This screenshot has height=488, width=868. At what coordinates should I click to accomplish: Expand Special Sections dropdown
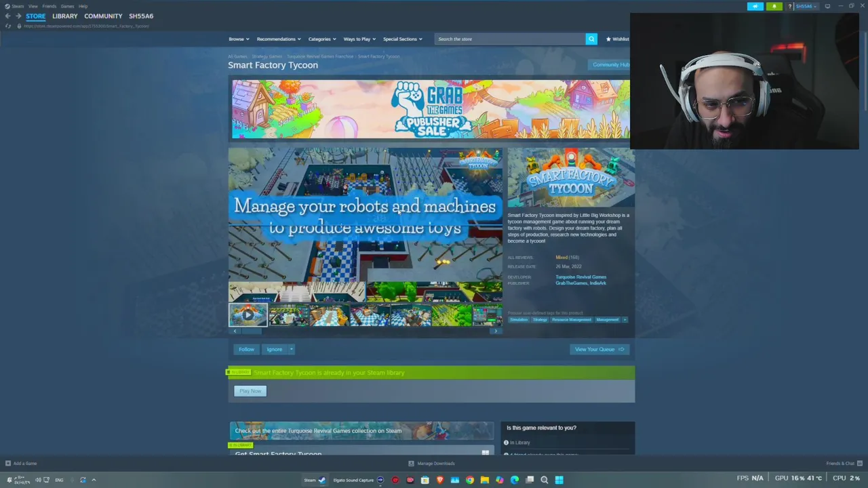402,39
